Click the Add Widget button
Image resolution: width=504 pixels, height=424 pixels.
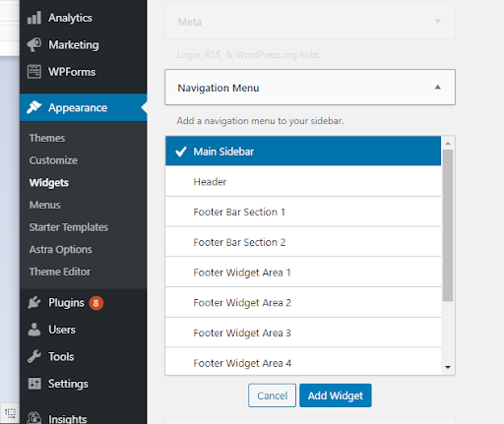pos(336,395)
